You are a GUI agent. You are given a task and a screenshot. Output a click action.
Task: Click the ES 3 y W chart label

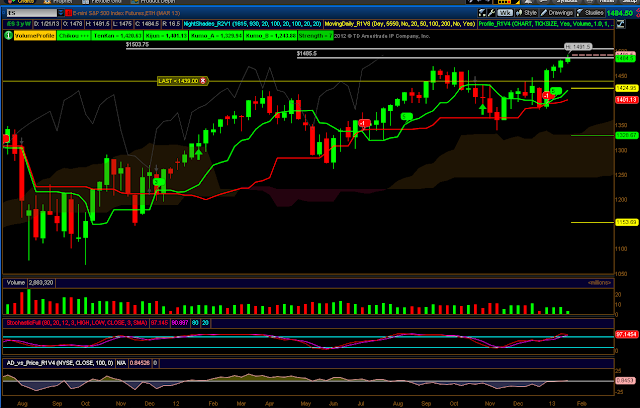tap(18, 24)
